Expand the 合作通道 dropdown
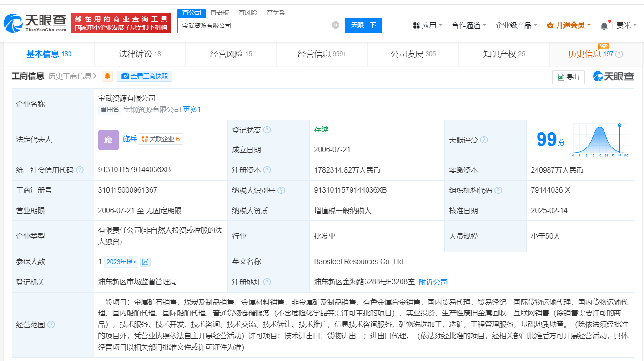Screen dimensions: 644x361 (469, 25)
